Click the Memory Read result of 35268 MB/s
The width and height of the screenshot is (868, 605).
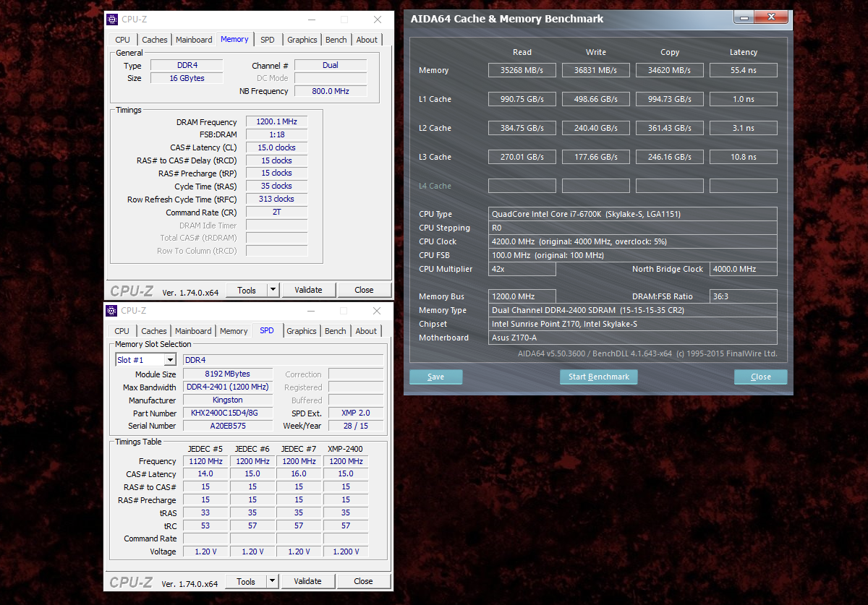[x=522, y=70]
